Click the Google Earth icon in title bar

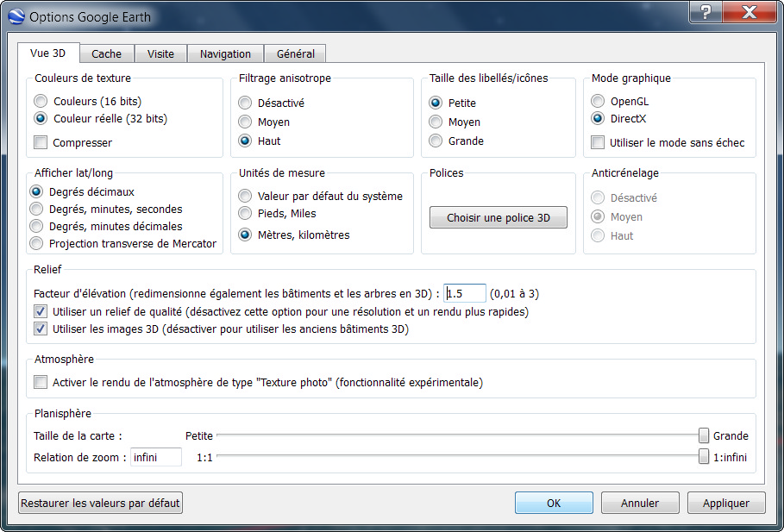click(16, 16)
